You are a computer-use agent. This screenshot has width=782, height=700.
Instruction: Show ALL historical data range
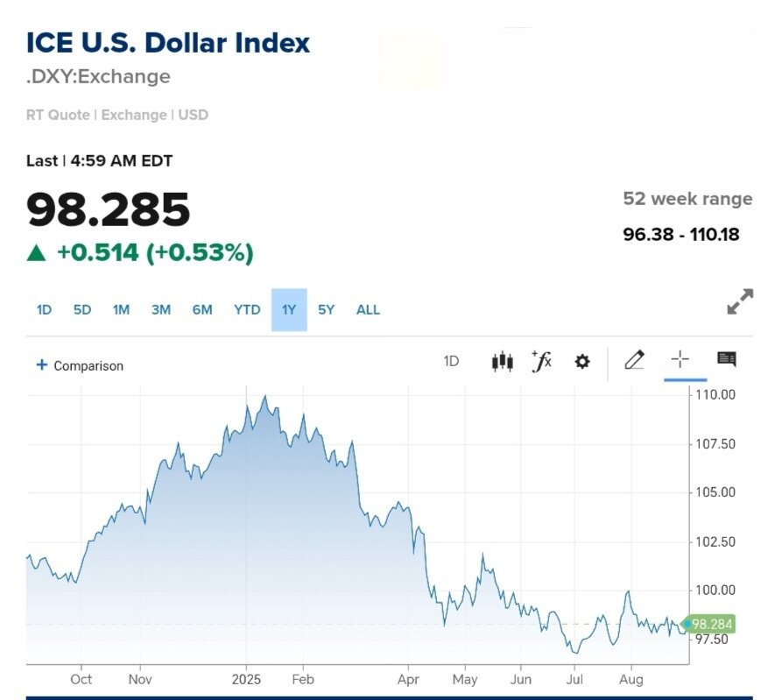pos(368,310)
